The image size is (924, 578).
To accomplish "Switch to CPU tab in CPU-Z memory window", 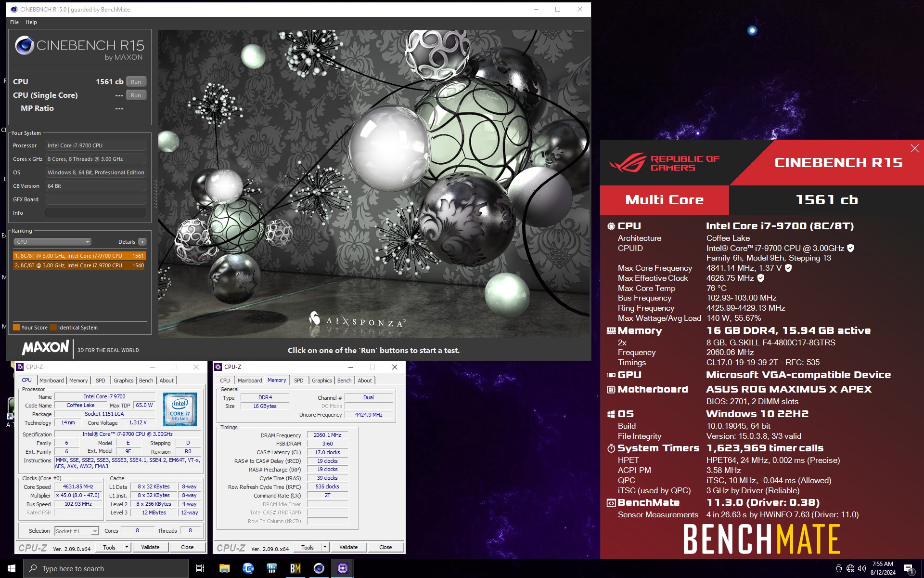I will 225,381.
